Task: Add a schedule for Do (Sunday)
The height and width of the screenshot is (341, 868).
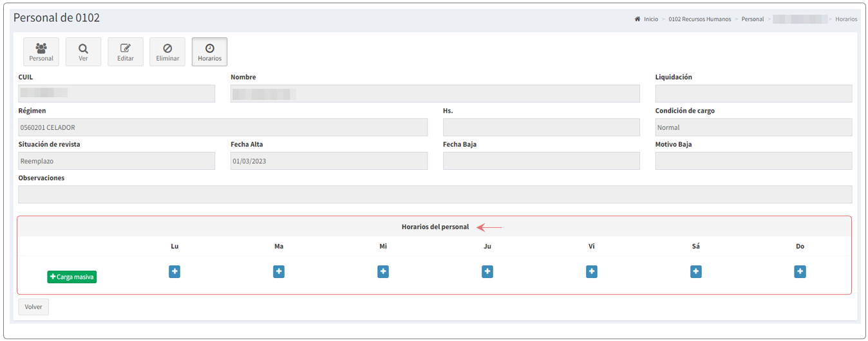Action: pos(800,272)
